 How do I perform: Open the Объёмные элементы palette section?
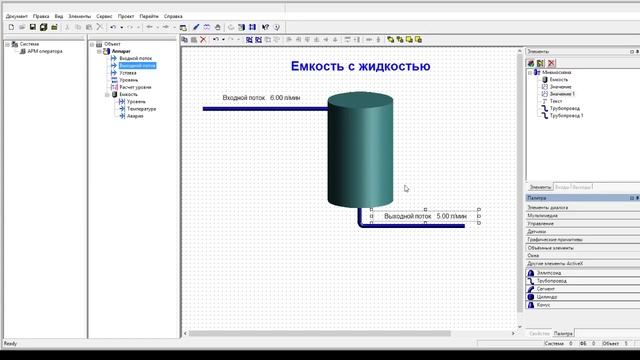[583, 248]
